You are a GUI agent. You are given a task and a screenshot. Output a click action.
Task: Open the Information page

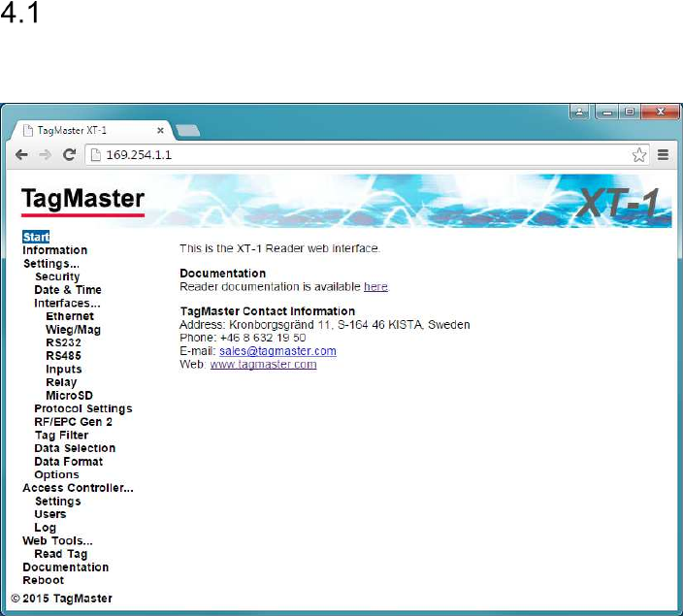click(55, 250)
